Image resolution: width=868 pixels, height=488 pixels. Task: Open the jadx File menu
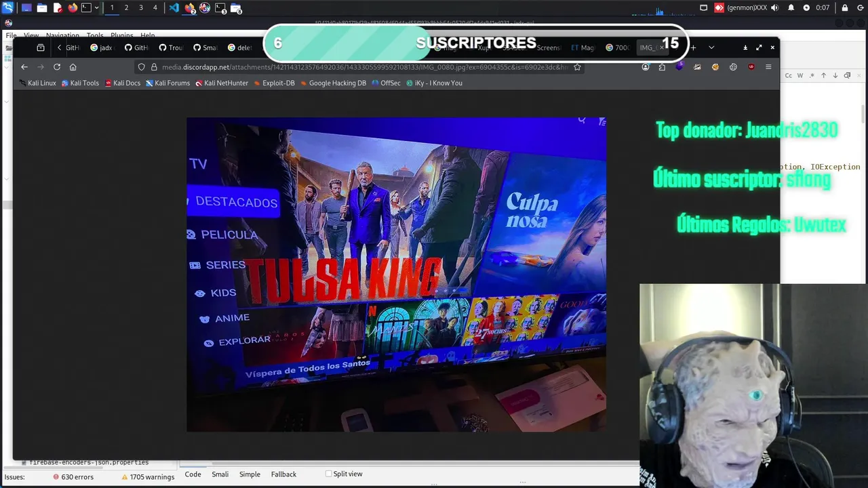(x=11, y=35)
